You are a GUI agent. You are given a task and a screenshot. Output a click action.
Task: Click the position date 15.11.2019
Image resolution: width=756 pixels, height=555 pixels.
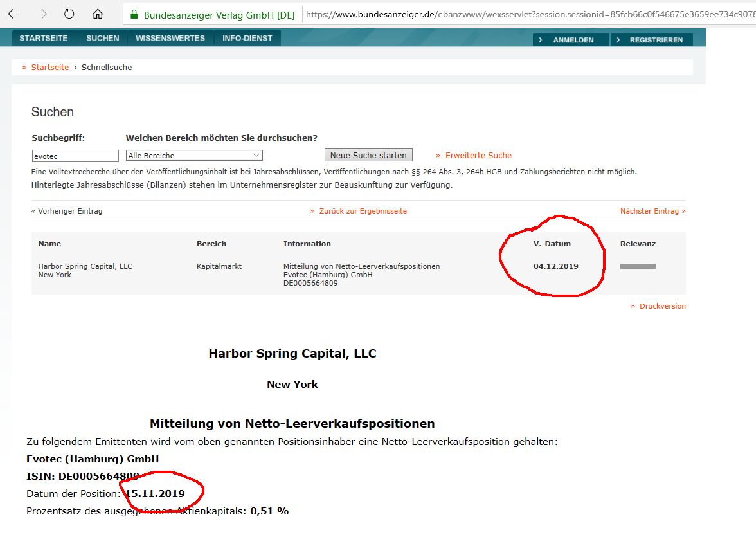155,494
